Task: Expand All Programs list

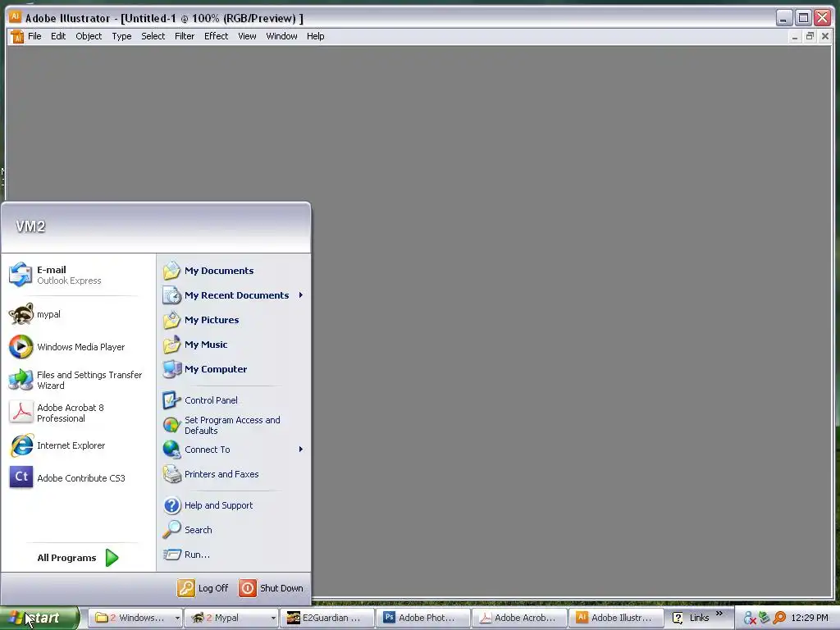Action: (78, 558)
